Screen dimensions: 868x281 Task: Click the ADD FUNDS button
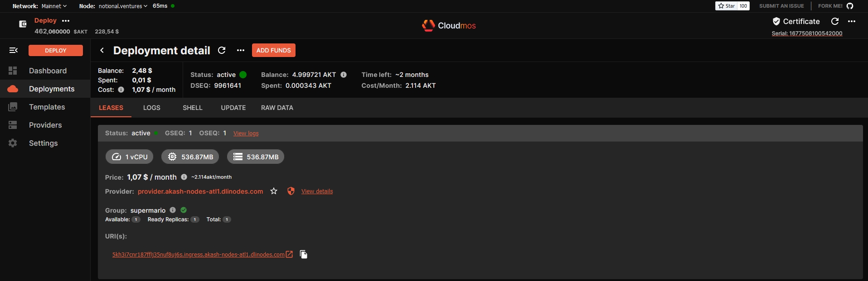click(x=274, y=50)
